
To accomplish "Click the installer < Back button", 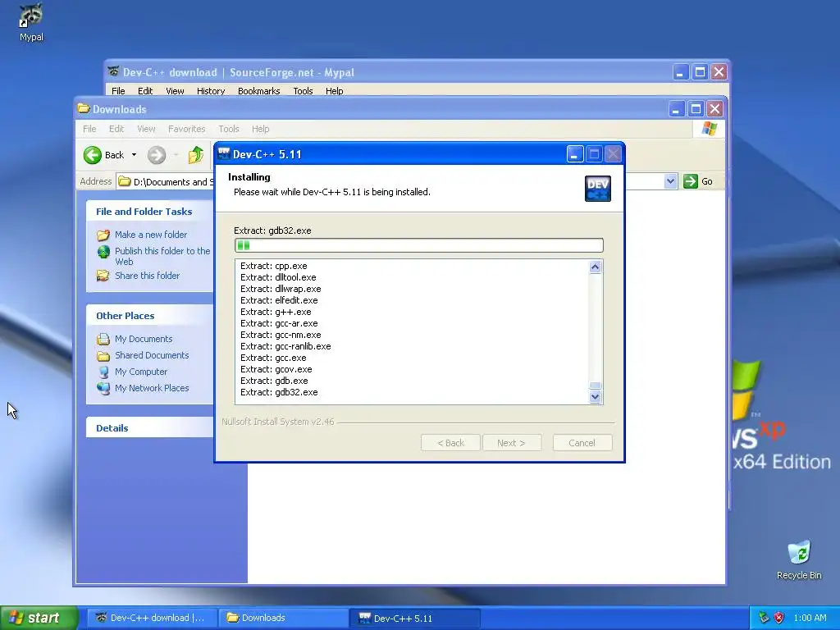I will click(x=450, y=443).
